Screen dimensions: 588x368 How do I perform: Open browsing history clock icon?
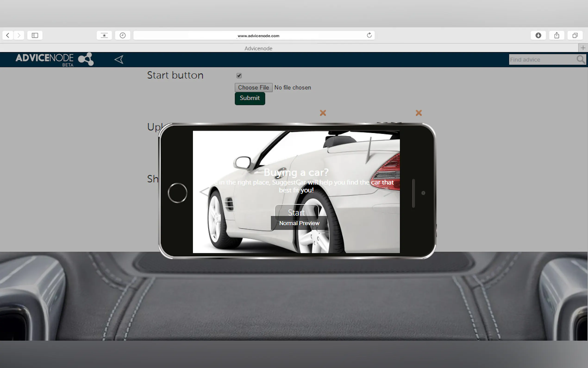(x=122, y=35)
